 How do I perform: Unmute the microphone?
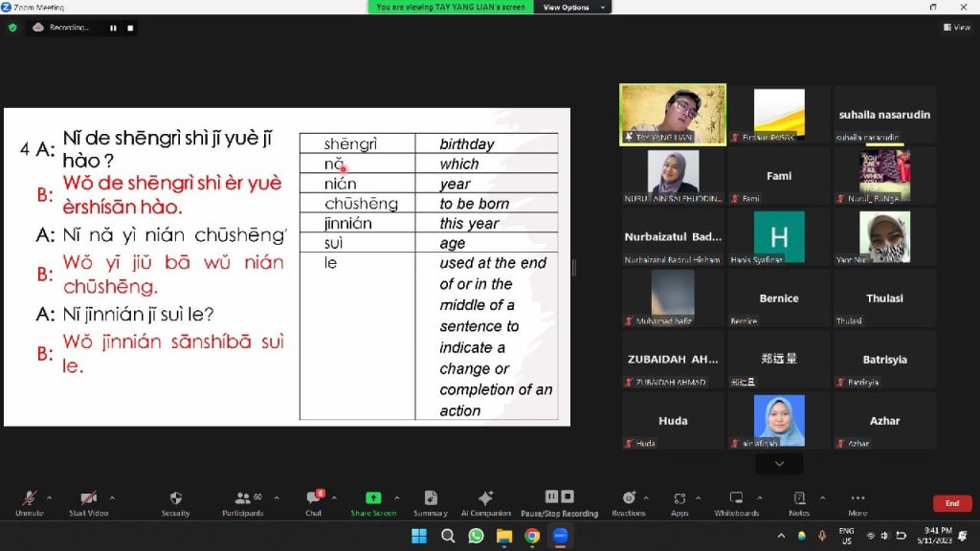[30, 502]
